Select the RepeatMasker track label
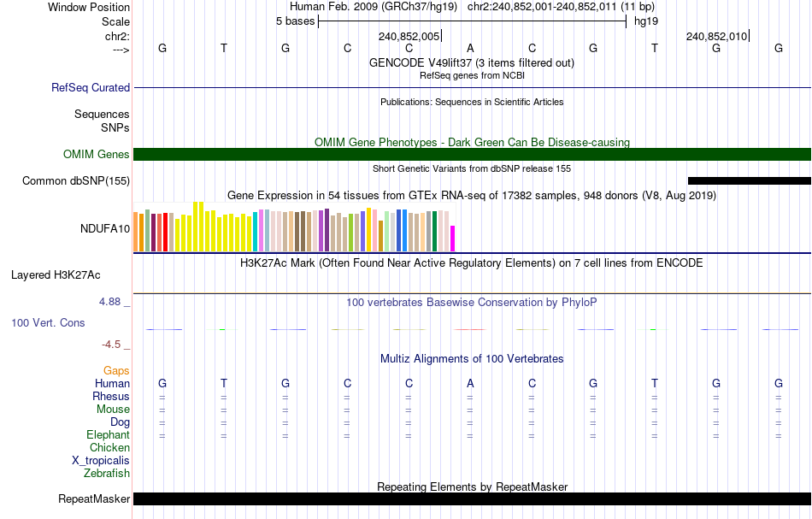This screenshot has height=519, width=812. pos(94,498)
